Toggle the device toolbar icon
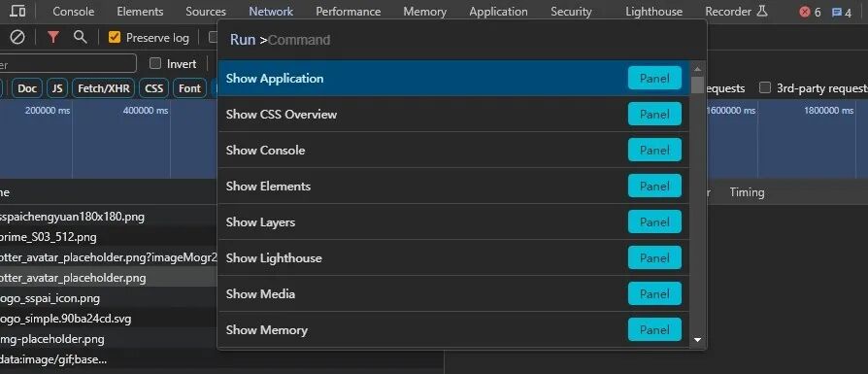868x374 pixels. coord(17,11)
